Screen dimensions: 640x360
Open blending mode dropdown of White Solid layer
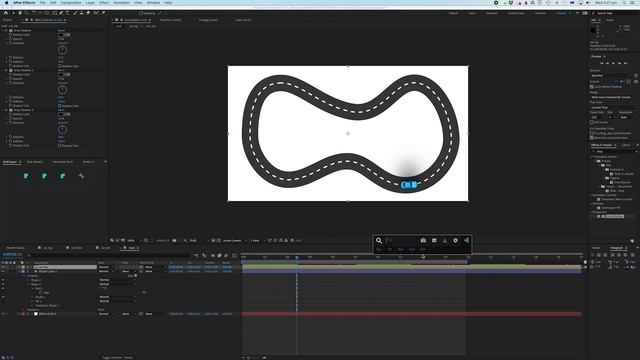pyautogui.click(x=106, y=314)
